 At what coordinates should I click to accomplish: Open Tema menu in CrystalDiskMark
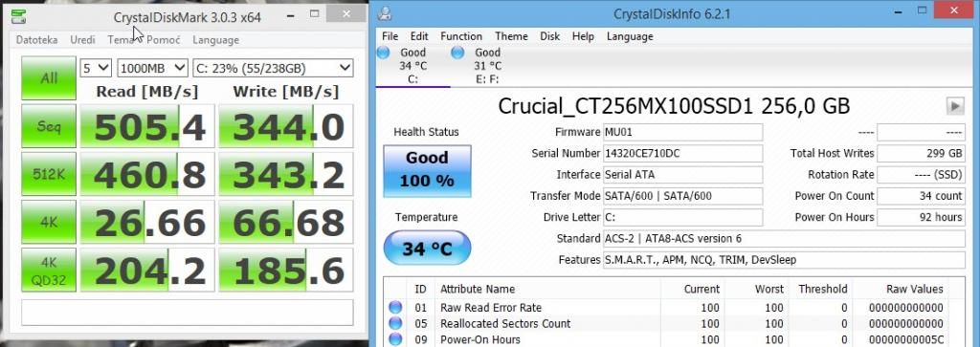coord(121,40)
